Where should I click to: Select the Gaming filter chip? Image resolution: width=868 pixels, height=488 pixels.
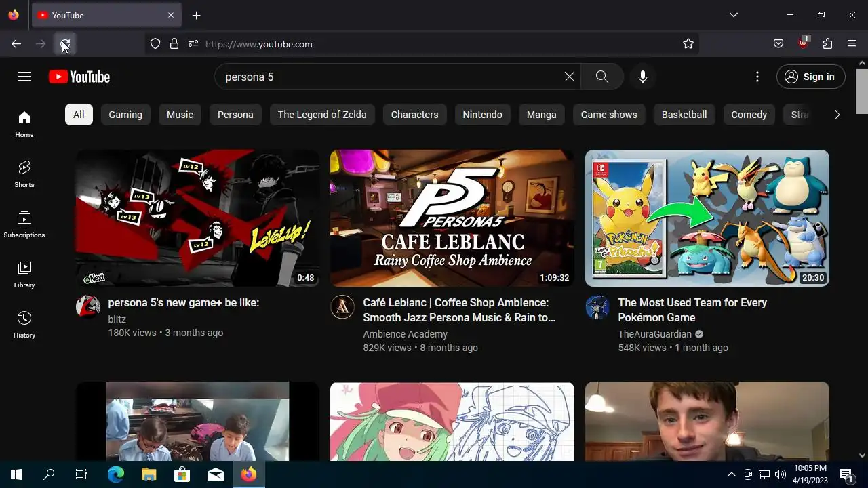click(125, 115)
